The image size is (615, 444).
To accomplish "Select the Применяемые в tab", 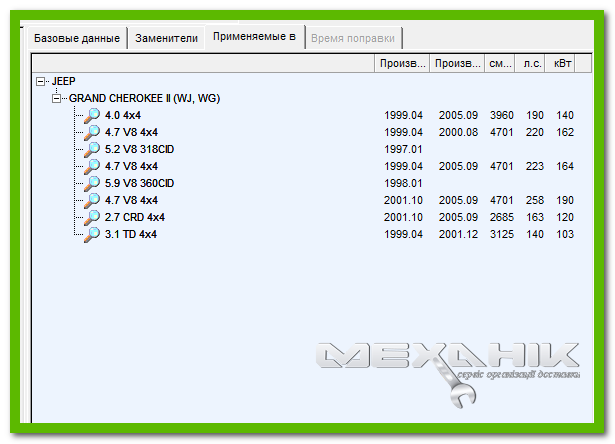I will [x=254, y=37].
